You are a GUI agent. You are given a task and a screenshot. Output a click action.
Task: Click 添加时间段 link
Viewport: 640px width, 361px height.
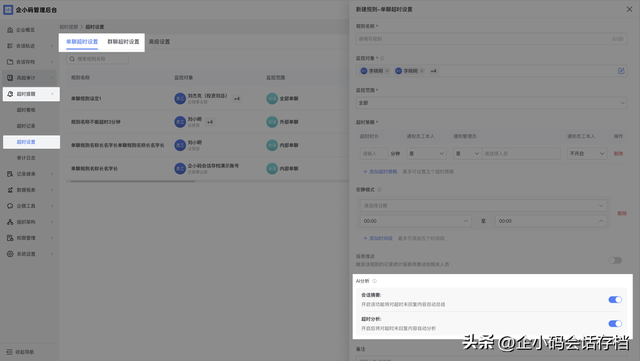click(x=378, y=238)
